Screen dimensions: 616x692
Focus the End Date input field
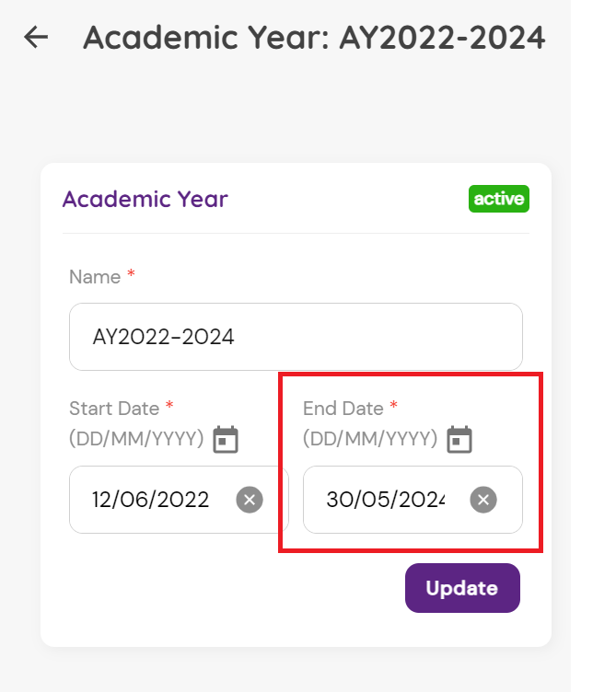[386, 500]
